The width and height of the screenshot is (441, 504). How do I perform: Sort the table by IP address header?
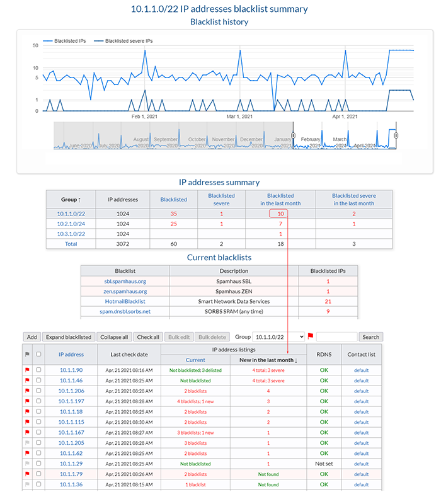71,355
